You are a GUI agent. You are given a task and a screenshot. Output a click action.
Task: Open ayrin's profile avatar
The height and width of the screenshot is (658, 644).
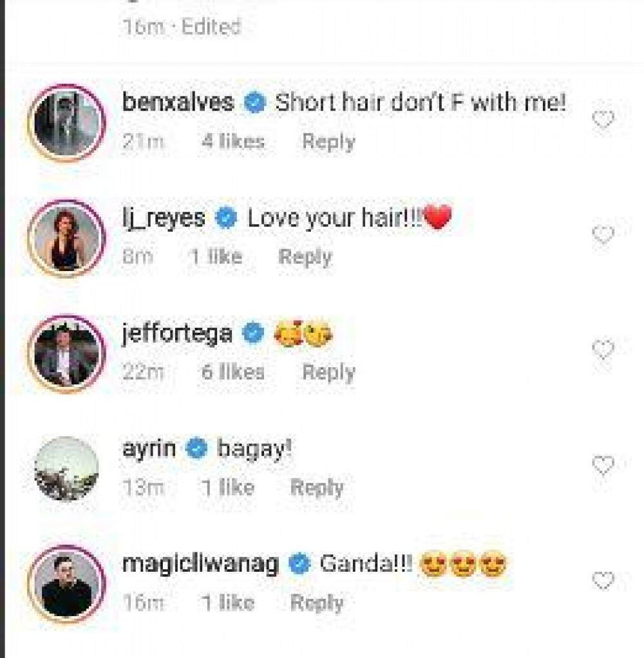coord(66,468)
